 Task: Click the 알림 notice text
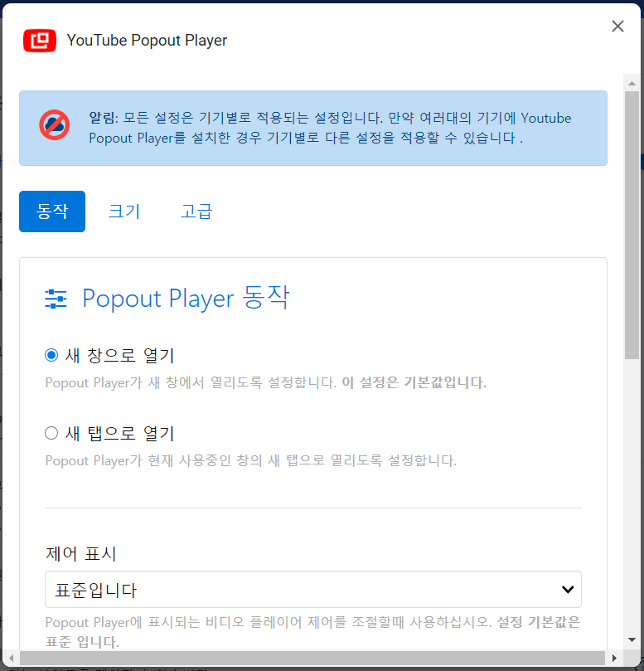click(x=330, y=128)
